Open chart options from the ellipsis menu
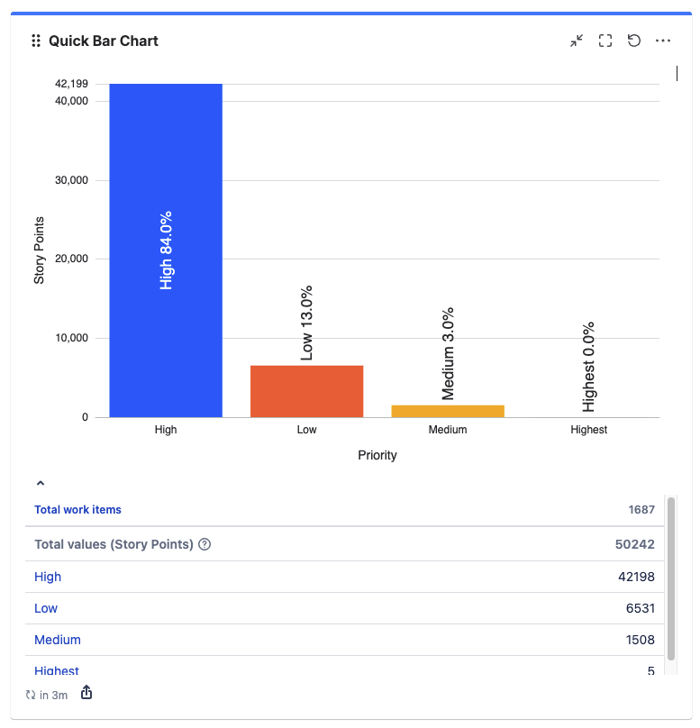This screenshot has width=700, height=728. point(663,41)
